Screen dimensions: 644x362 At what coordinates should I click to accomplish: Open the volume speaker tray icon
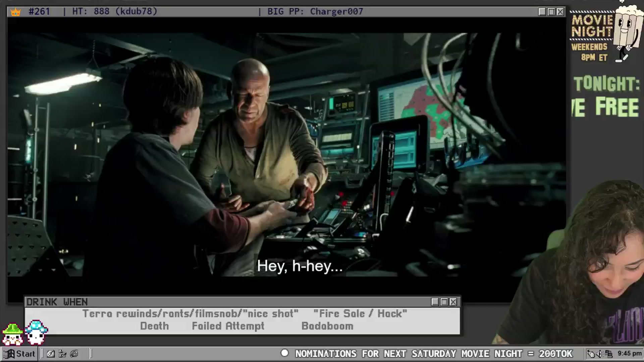[x=600, y=354]
